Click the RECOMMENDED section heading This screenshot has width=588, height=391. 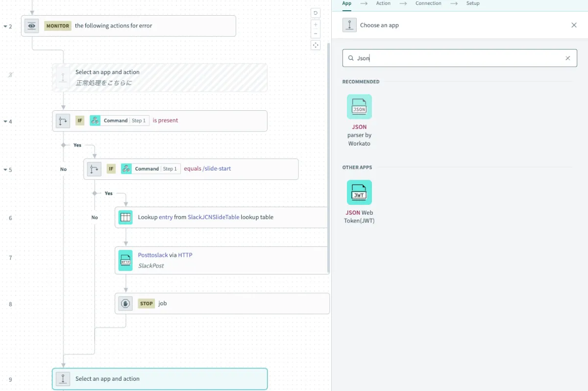tap(361, 82)
